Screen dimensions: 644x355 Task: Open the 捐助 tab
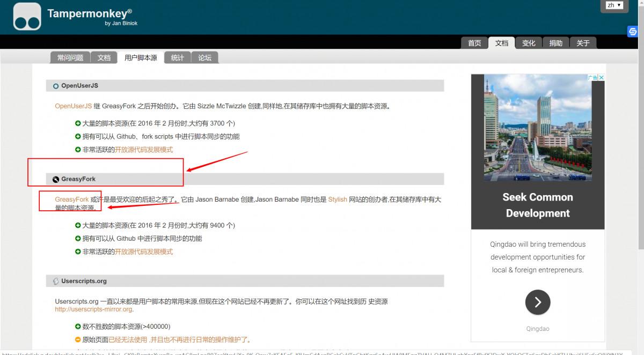555,43
